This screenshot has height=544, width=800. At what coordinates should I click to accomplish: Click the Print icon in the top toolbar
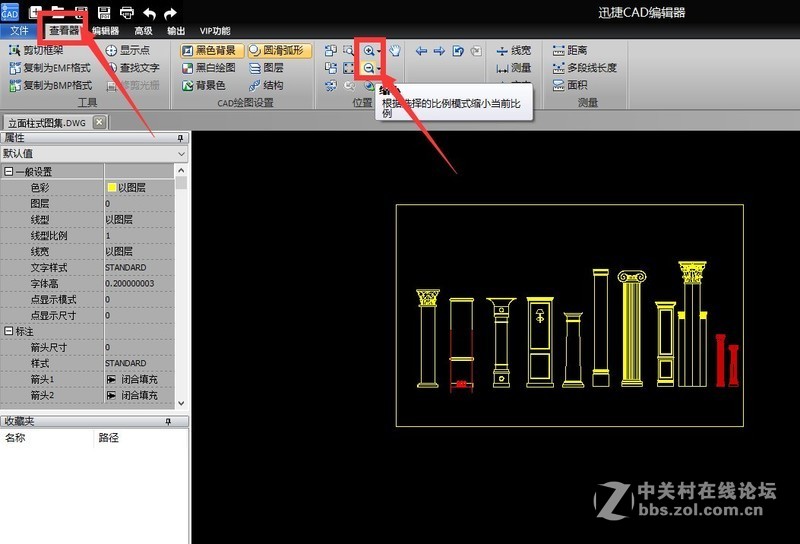[127, 13]
